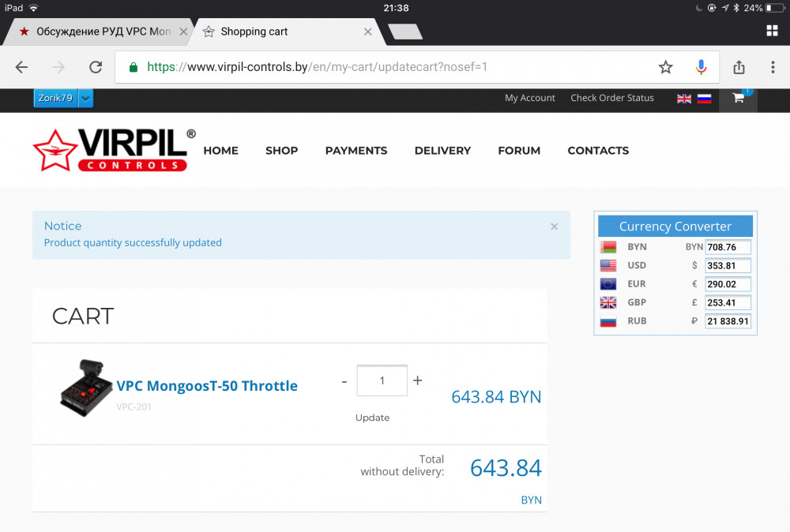Screen dimensions: 790x532
Task: Open the SHOP menu item
Action: click(x=282, y=151)
